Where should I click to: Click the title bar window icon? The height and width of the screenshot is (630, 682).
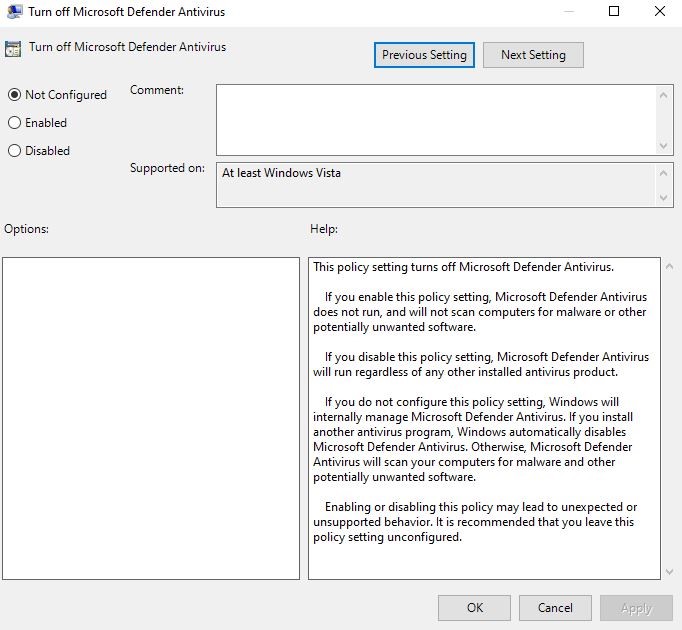pos(14,12)
